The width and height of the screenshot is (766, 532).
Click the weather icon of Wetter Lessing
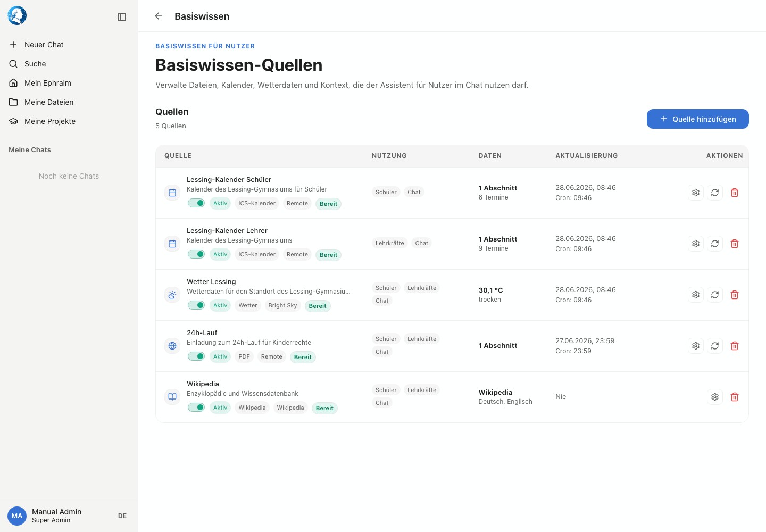(x=172, y=295)
